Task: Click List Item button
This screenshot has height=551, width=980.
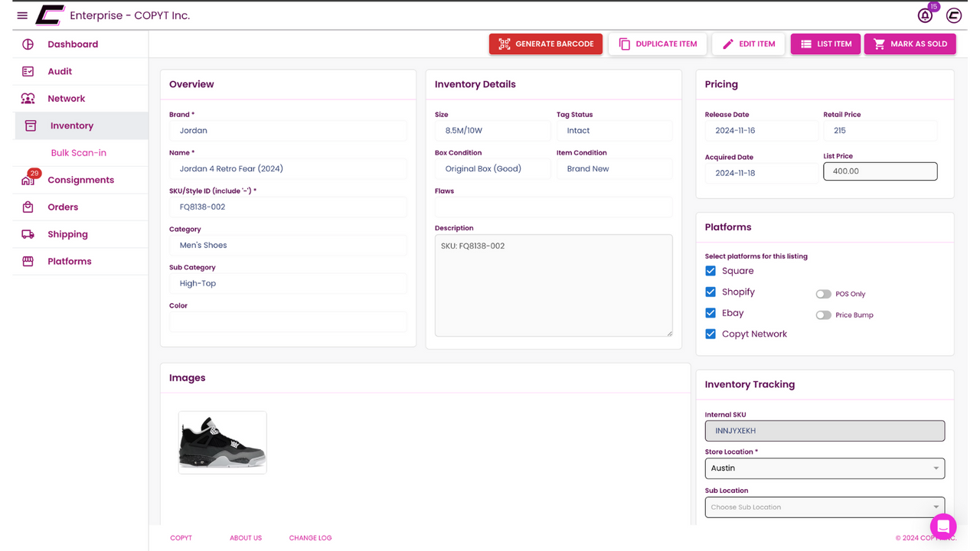Action: [826, 44]
